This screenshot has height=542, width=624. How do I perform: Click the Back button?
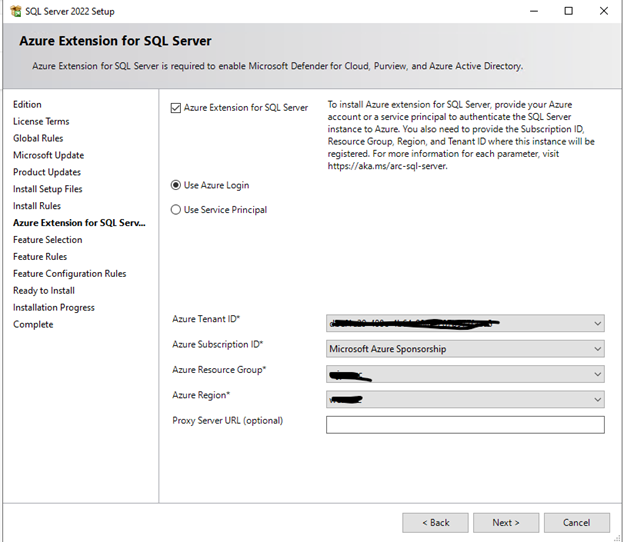435,523
